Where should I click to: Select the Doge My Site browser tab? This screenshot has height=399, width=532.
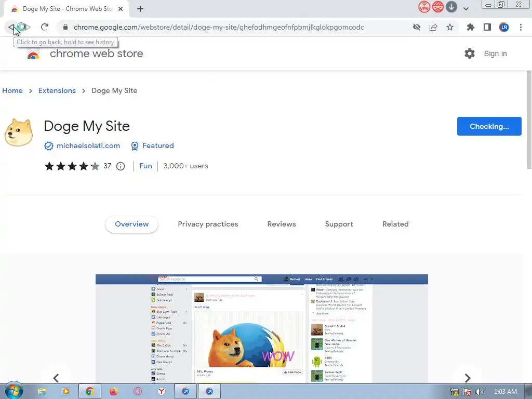pos(66,9)
